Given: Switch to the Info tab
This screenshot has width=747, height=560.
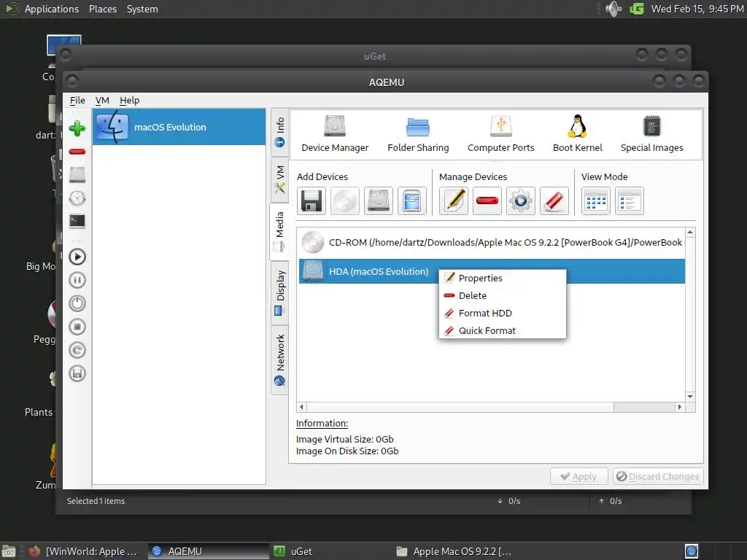Looking at the screenshot, I should [279, 132].
